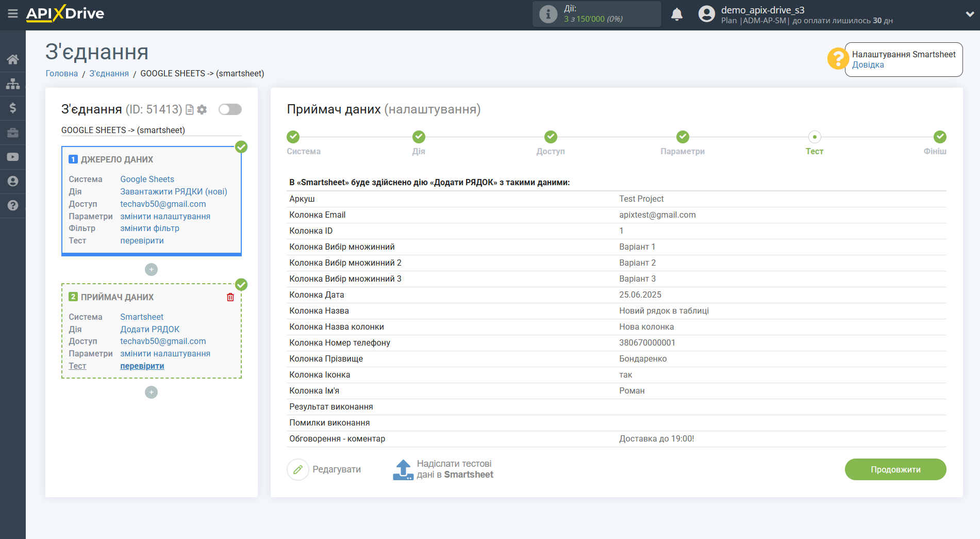Open Google Sheets system link
Screen dimensions: 980x539
[x=147, y=179]
